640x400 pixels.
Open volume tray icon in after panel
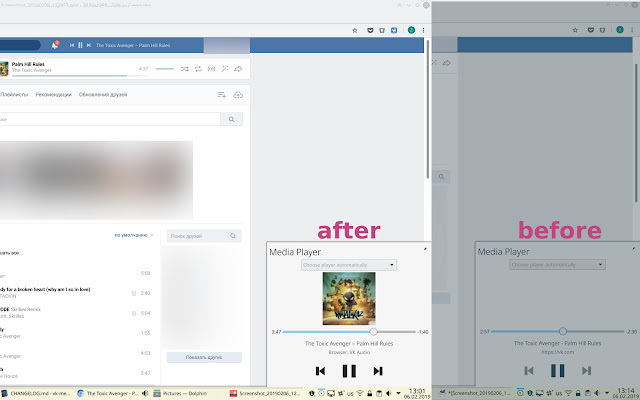pos(388,393)
